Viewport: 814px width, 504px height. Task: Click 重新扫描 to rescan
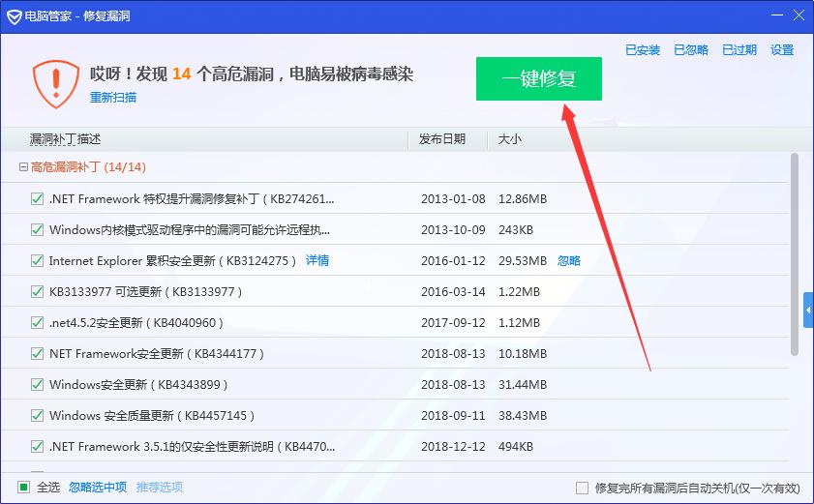pyautogui.click(x=113, y=98)
